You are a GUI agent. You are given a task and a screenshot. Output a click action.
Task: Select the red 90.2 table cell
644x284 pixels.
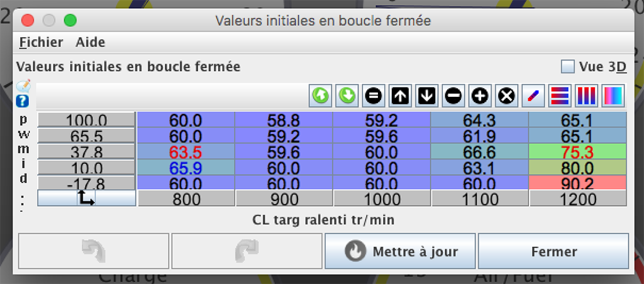pos(578,183)
